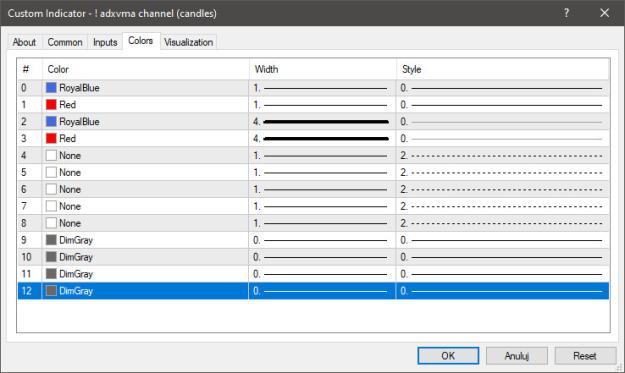Select row number 5 in the list
The height and width of the screenshot is (373, 625).
(x=24, y=173)
